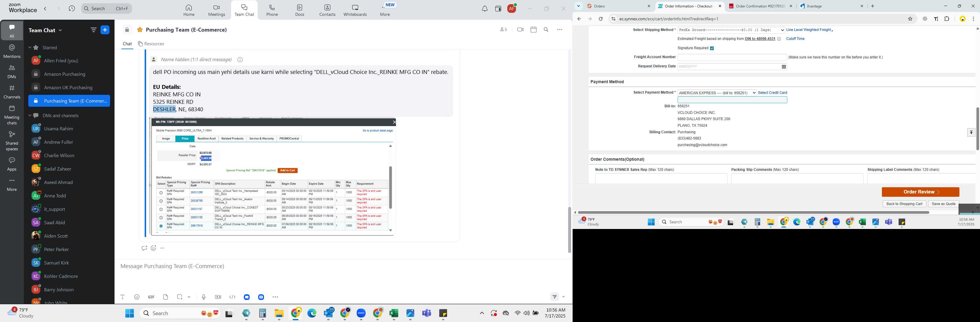980x322 pixels.
Task: Expand the Team Chat header dropdown
Action: (x=60, y=30)
